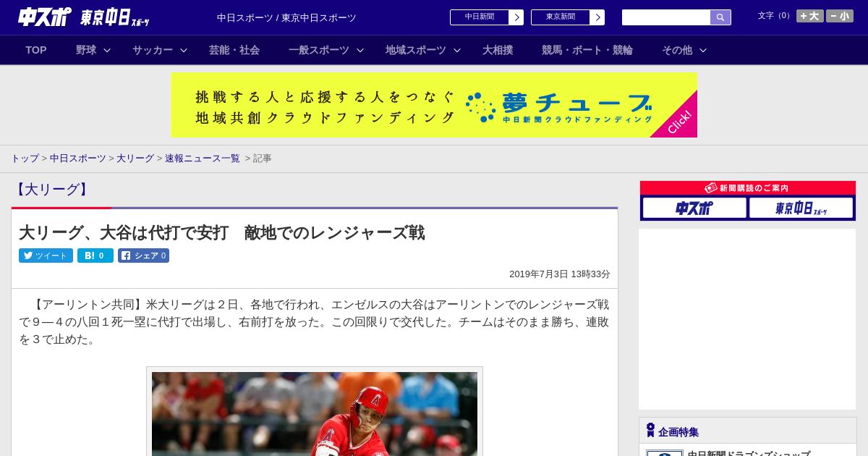Expand the 地域スポーツ dropdown chevron

pyautogui.click(x=457, y=50)
